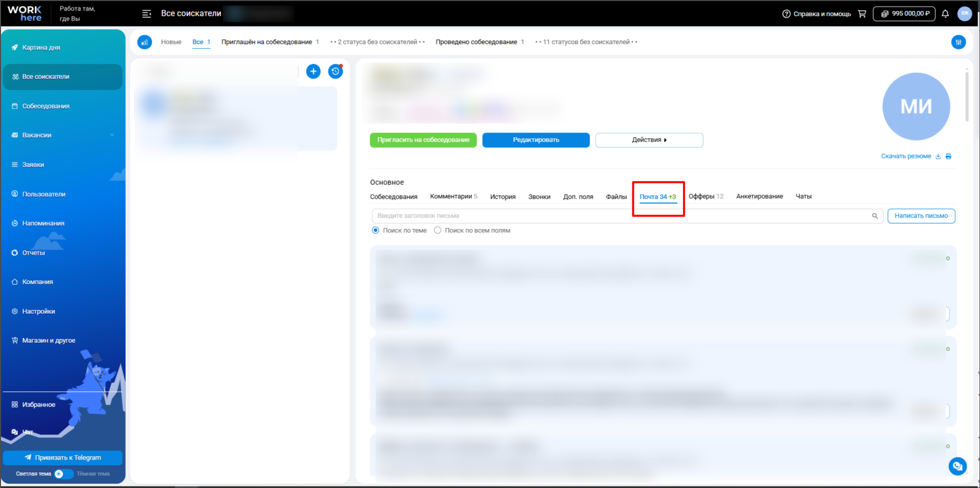The height and width of the screenshot is (488, 980).
Task: Add new candidate with plus icon
Action: 314,71
